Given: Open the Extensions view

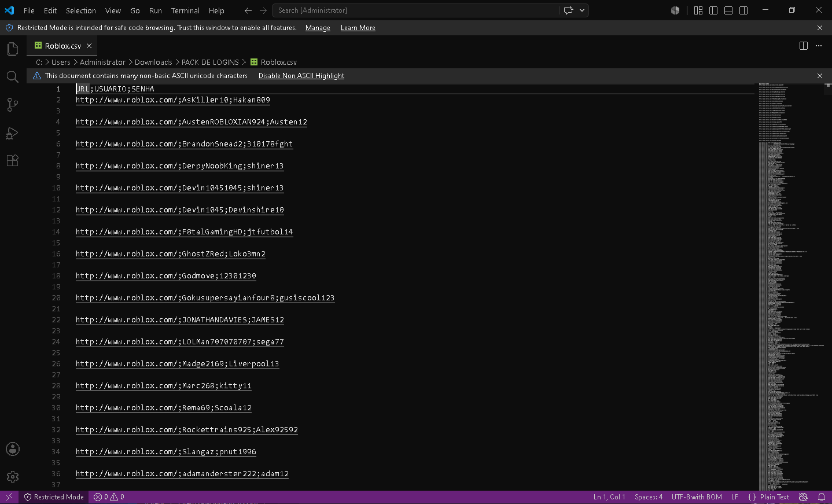Looking at the screenshot, I should point(12,161).
